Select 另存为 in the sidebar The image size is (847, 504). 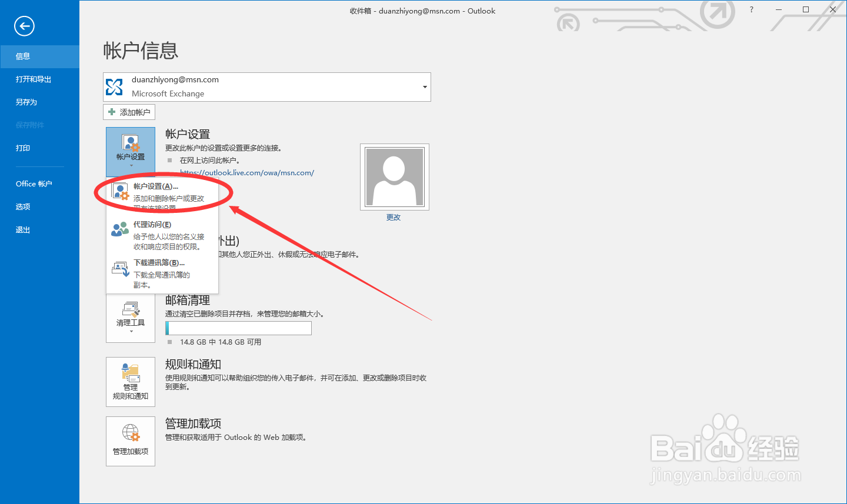[39, 102]
